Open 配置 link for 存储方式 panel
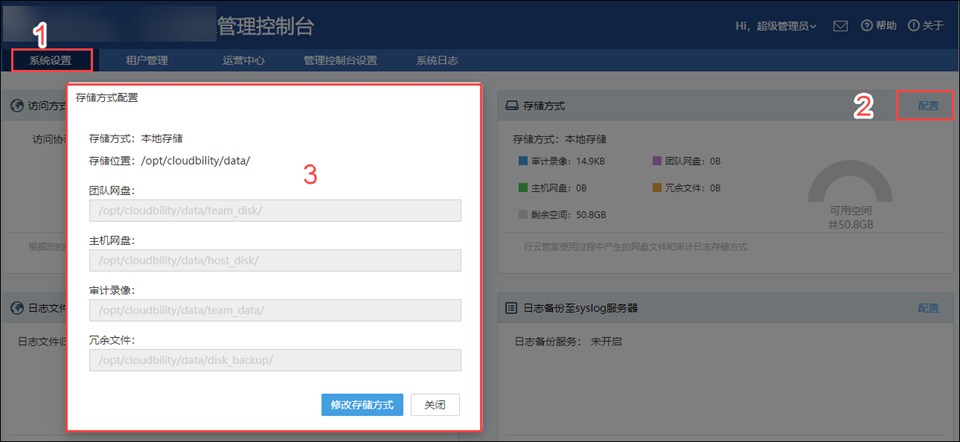The image size is (960, 442). [x=928, y=105]
